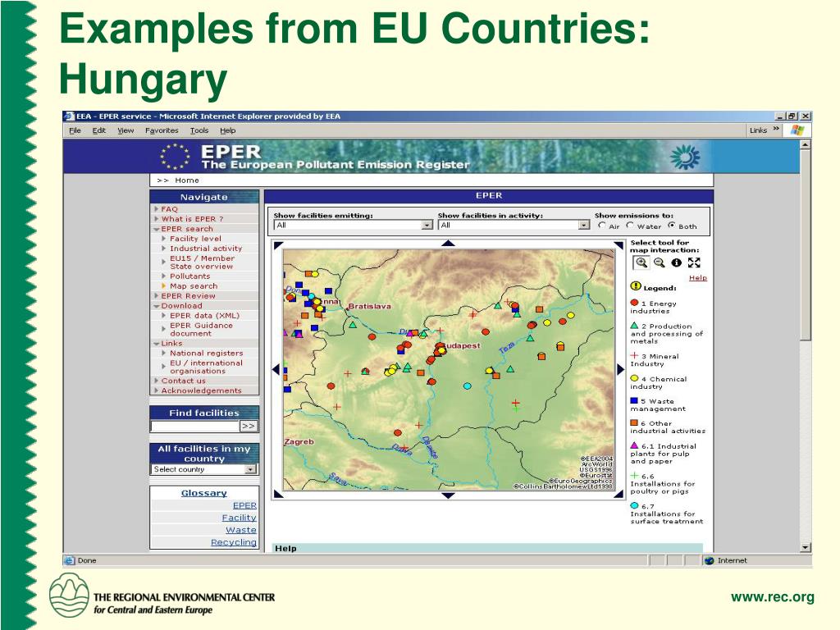The width and height of the screenshot is (840, 630).
Task: Pan map south with bottom arrow
Action: coord(449,495)
